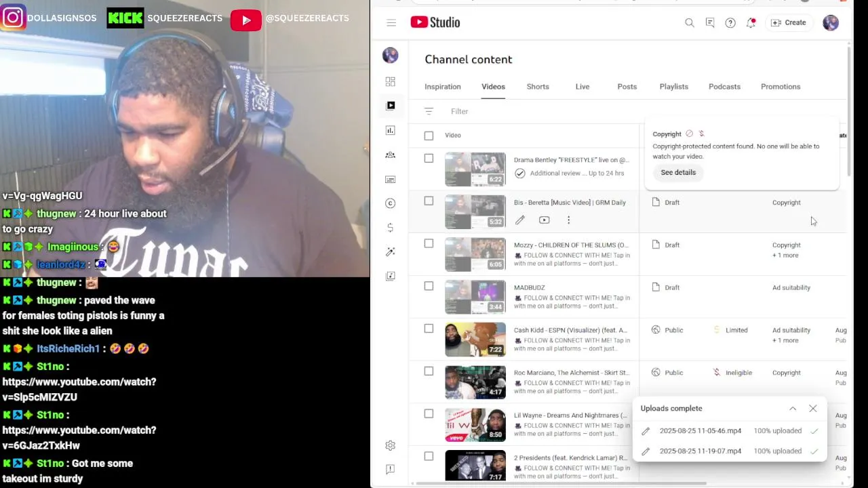Open Dashboard from the sidebar
The width and height of the screenshot is (868, 488).
(x=391, y=82)
